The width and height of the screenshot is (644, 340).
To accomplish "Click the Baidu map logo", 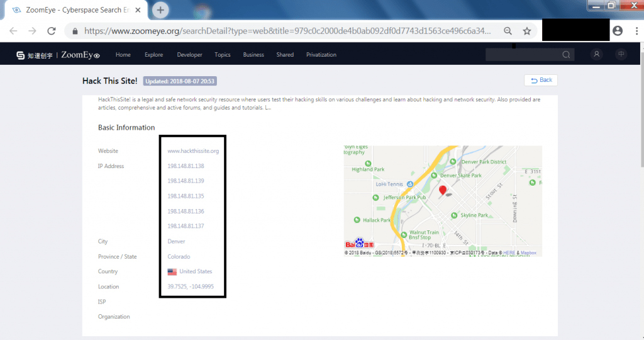I will (x=359, y=244).
